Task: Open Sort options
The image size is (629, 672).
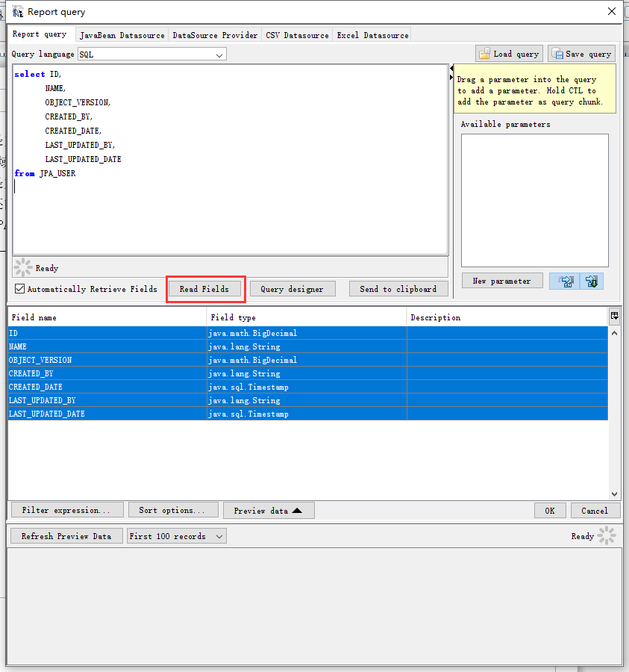Action: coord(173,510)
